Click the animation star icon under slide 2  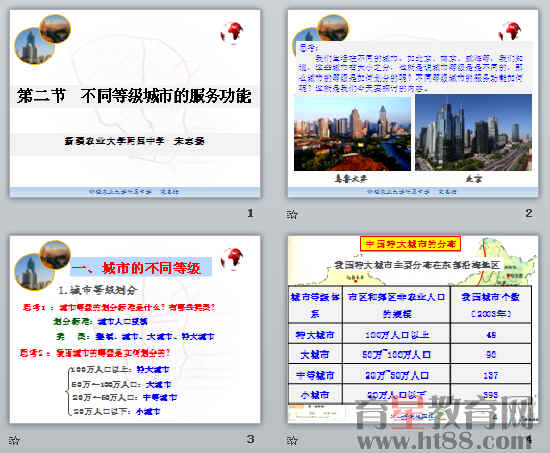click(x=292, y=214)
